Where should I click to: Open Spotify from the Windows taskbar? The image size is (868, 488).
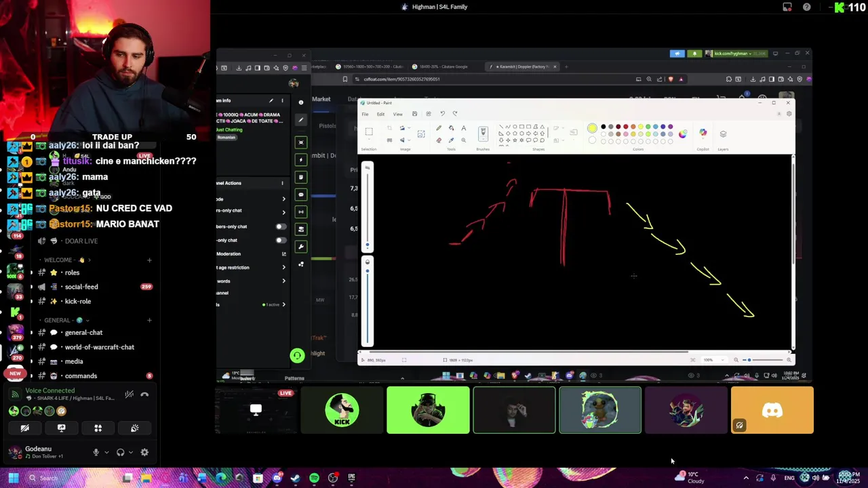(314, 478)
